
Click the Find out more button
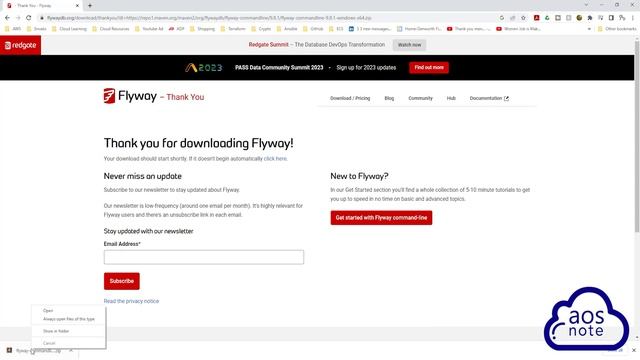[429, 67]
